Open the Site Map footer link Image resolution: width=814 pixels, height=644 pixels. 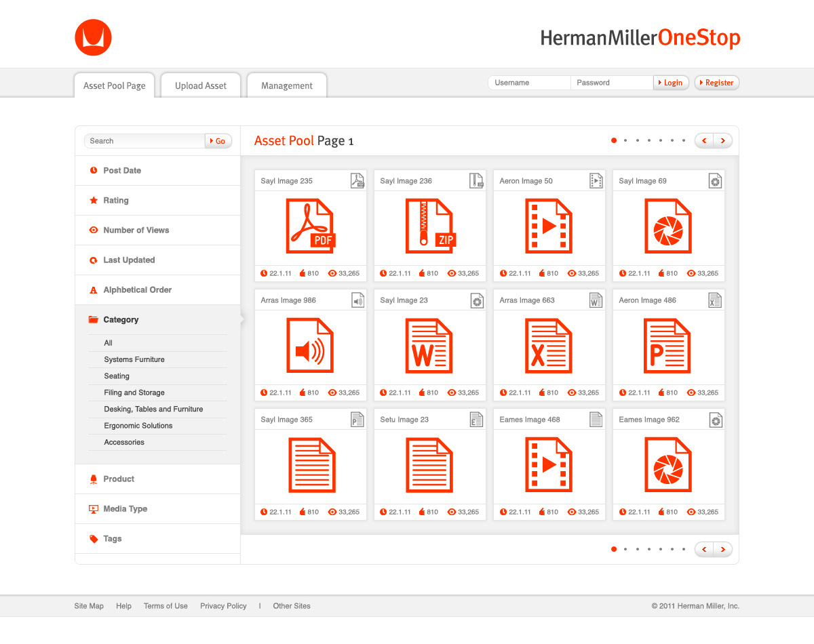click(x=89, y=606)
